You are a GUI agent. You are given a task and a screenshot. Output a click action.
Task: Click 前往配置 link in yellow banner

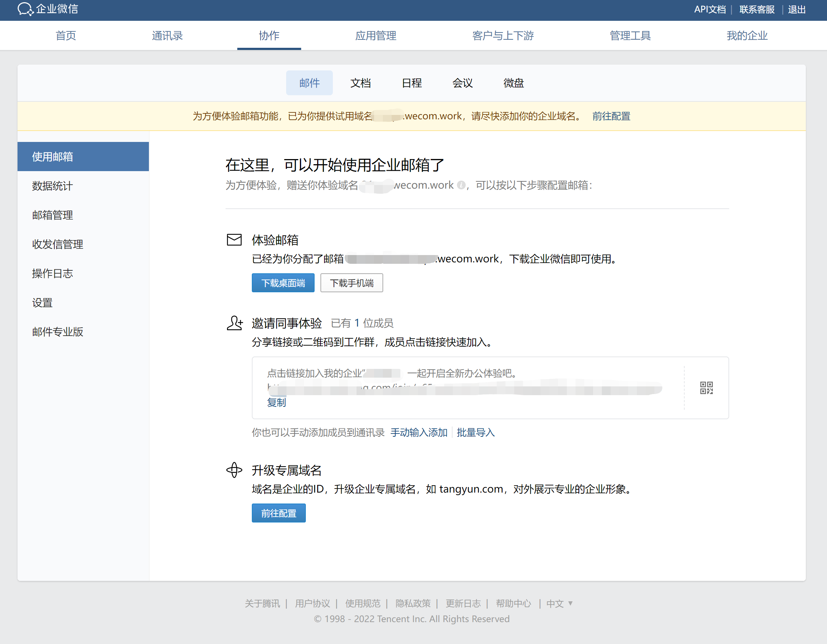click(x=611, y=116)
